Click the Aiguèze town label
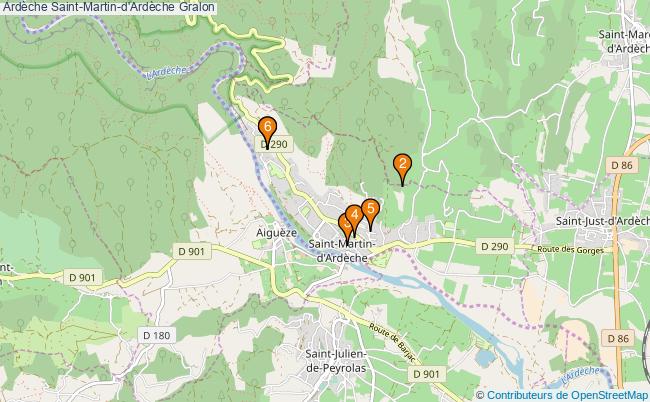This screenshot has height=402, width=650. 276,233
